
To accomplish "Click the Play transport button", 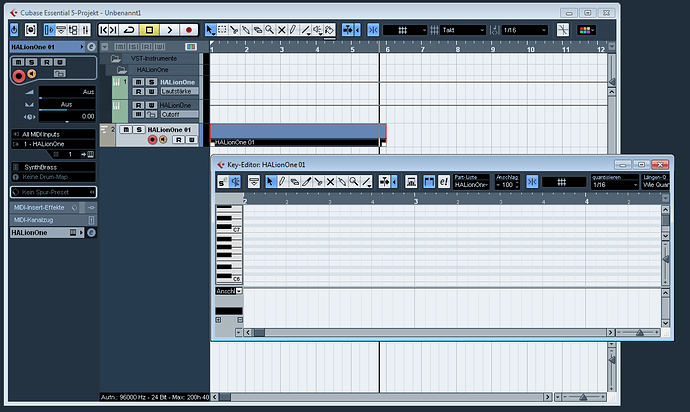I will [x=169, y=30].
